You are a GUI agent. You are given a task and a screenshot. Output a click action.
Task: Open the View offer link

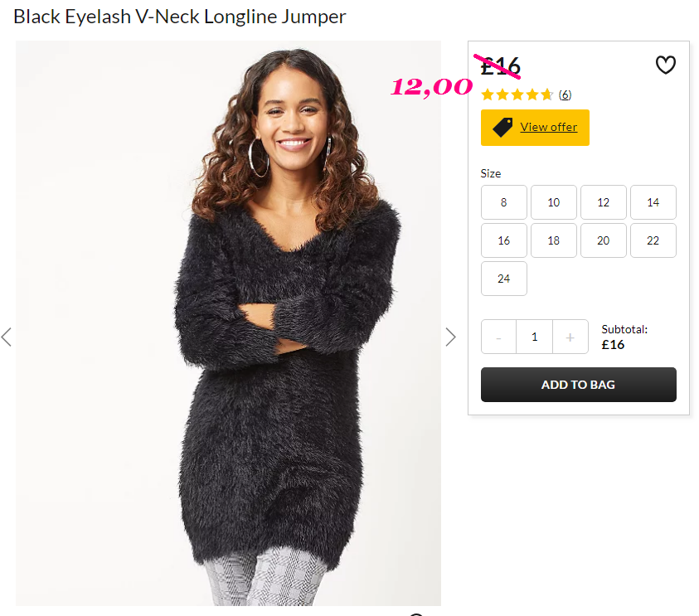tap(549, 127)
